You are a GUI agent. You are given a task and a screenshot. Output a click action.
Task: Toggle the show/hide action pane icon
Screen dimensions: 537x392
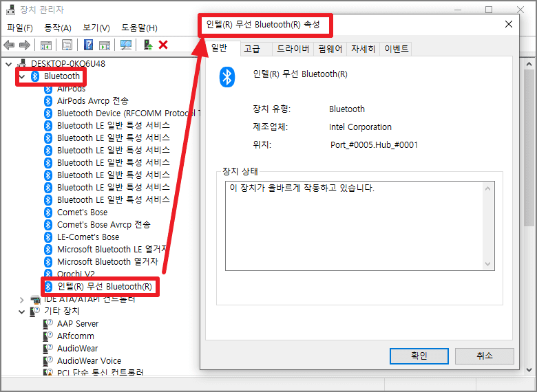[105, 45]
